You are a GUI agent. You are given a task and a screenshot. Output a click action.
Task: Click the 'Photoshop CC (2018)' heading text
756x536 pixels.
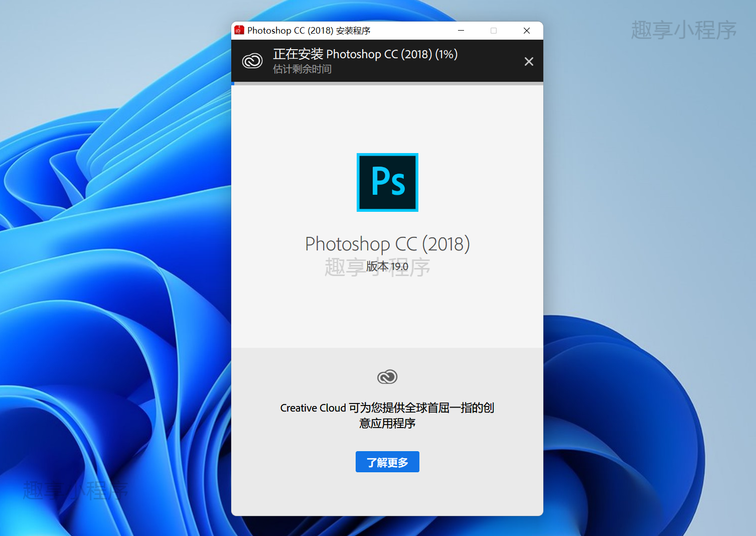[387, 244]
